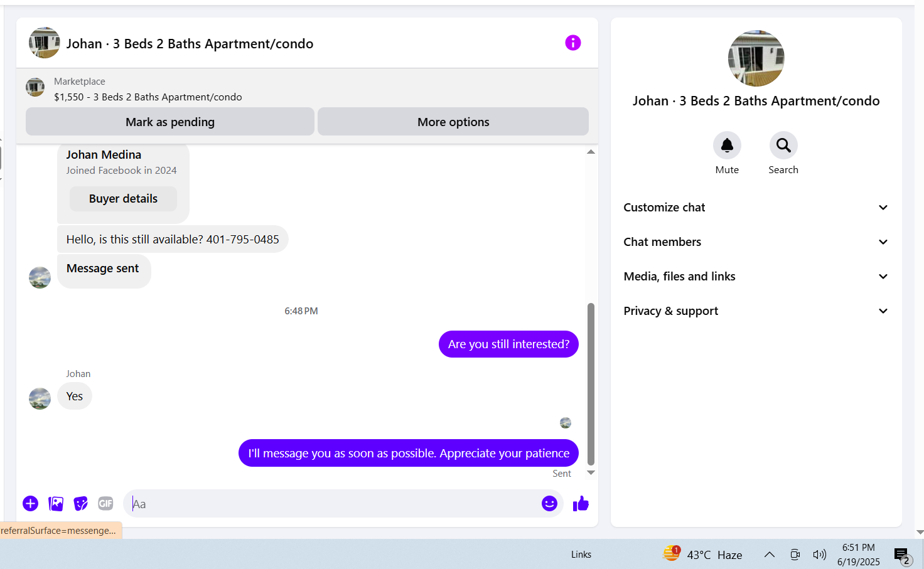Click the chat title in header

(x=190, y=44)
